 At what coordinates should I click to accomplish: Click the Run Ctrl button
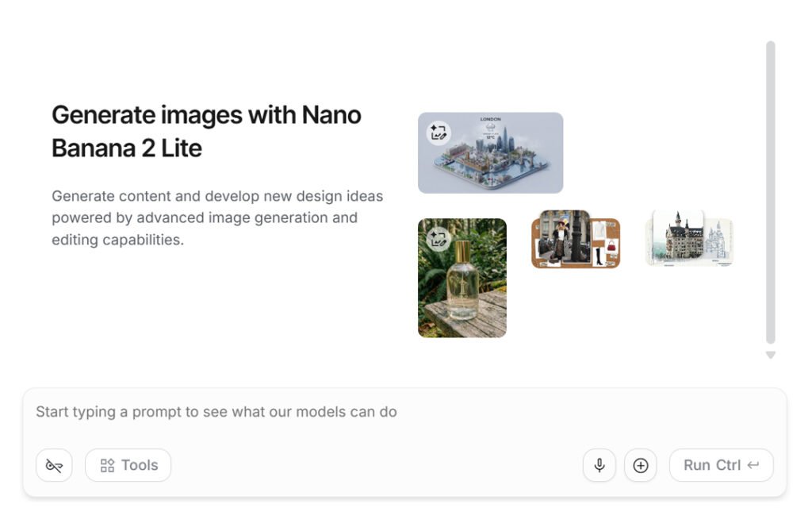722,465
